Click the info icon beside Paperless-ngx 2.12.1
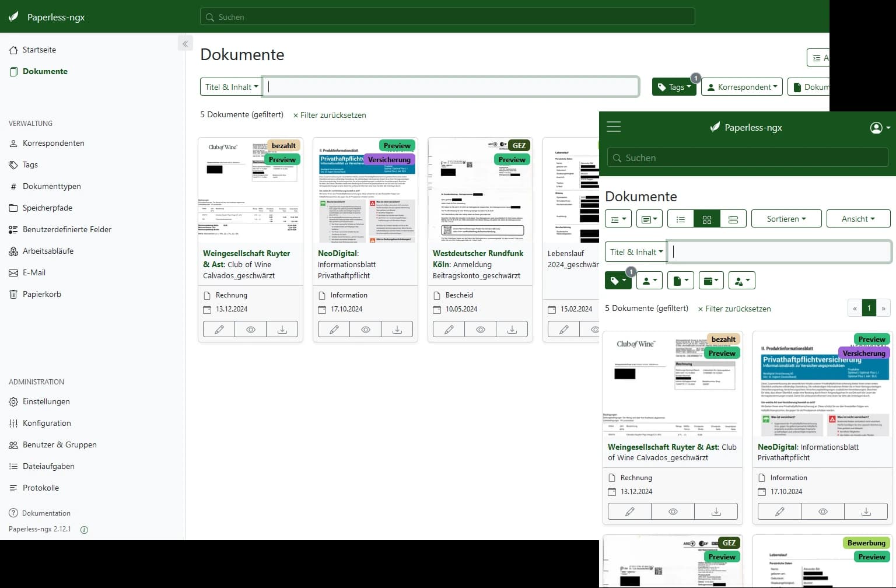896x588 pixels. (x=84, y=530)
